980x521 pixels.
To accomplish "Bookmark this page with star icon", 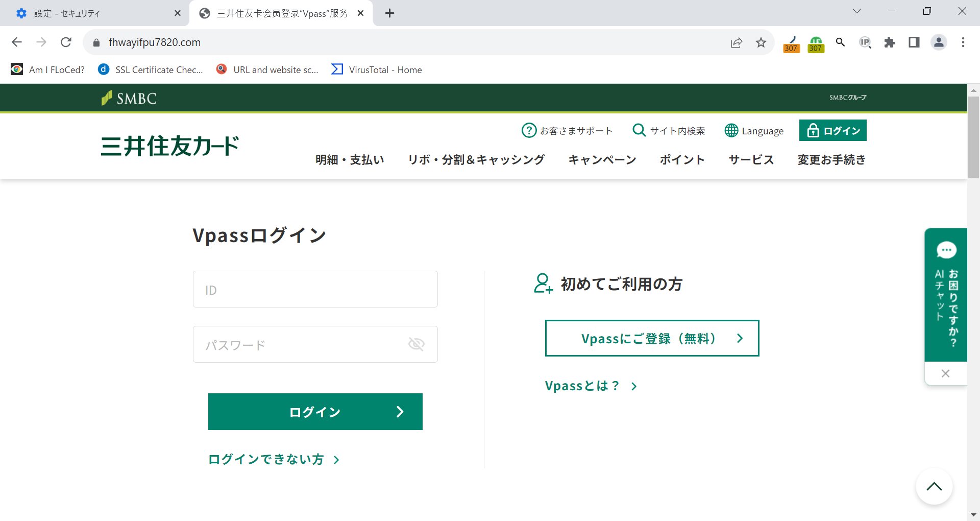I will (761, 42).
